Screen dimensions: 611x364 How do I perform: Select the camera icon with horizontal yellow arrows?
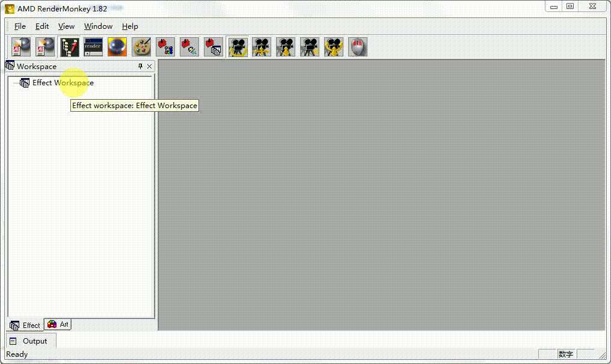262,47
